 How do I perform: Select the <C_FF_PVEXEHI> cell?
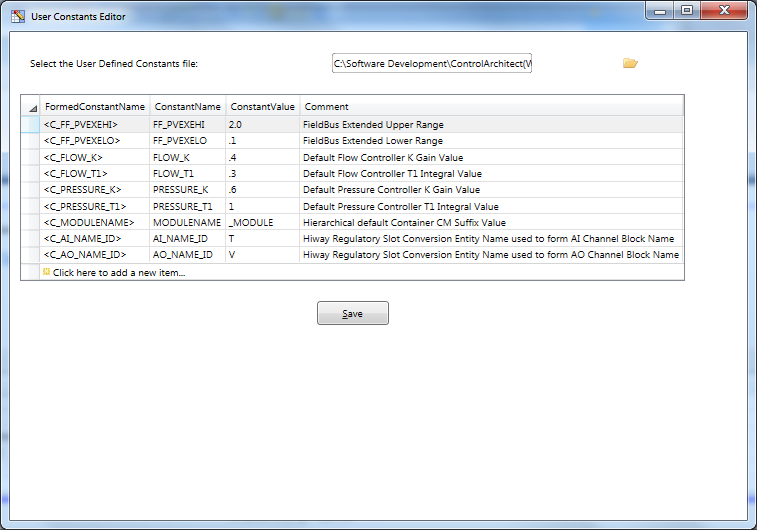(95, 125)
